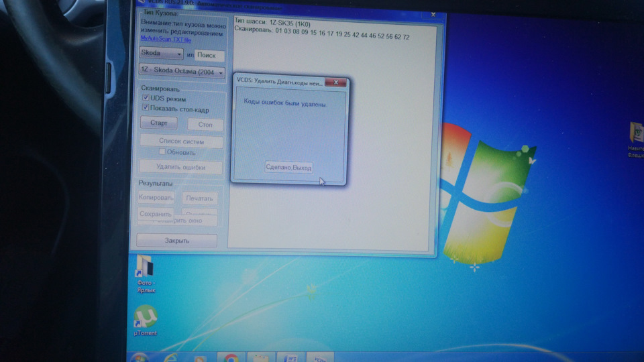Open the MyAutoScan.TXT file link
The width and height of the screenshot is (644, 362).
point(166,39)
